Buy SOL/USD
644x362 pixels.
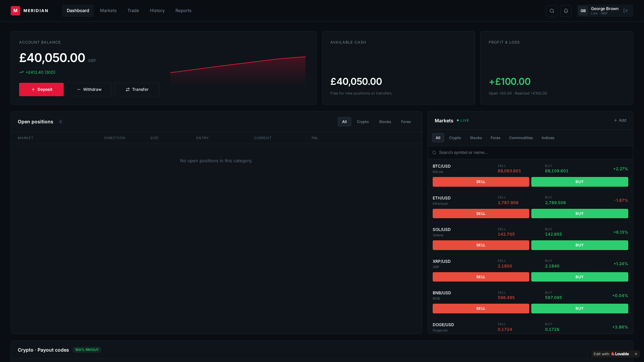point(580,245)
